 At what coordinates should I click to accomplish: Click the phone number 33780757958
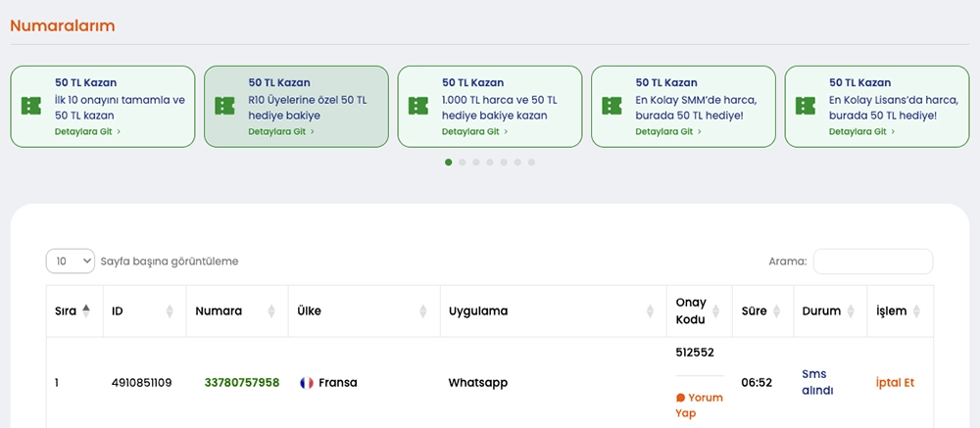(241, 383)
